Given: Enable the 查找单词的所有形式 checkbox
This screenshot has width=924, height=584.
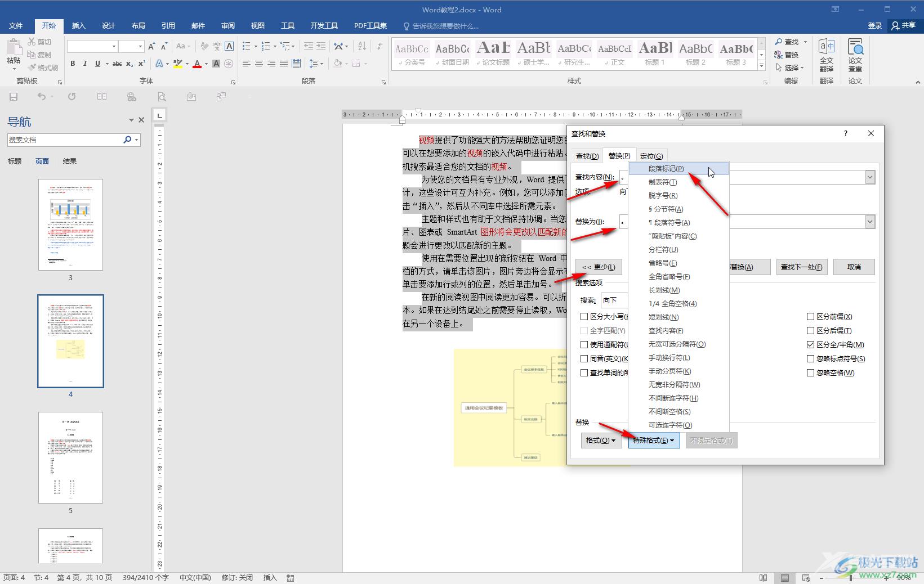Looking at the screenshot, I should (584, 372).
